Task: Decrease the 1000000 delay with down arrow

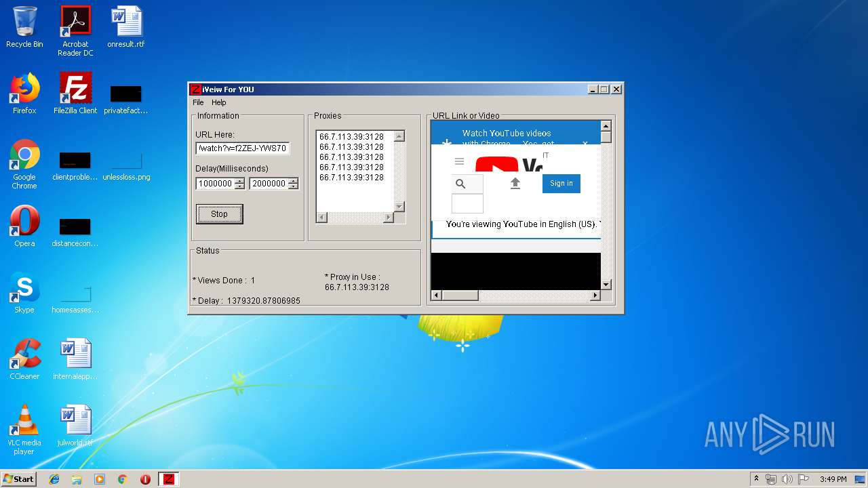Action: point(239,186)
